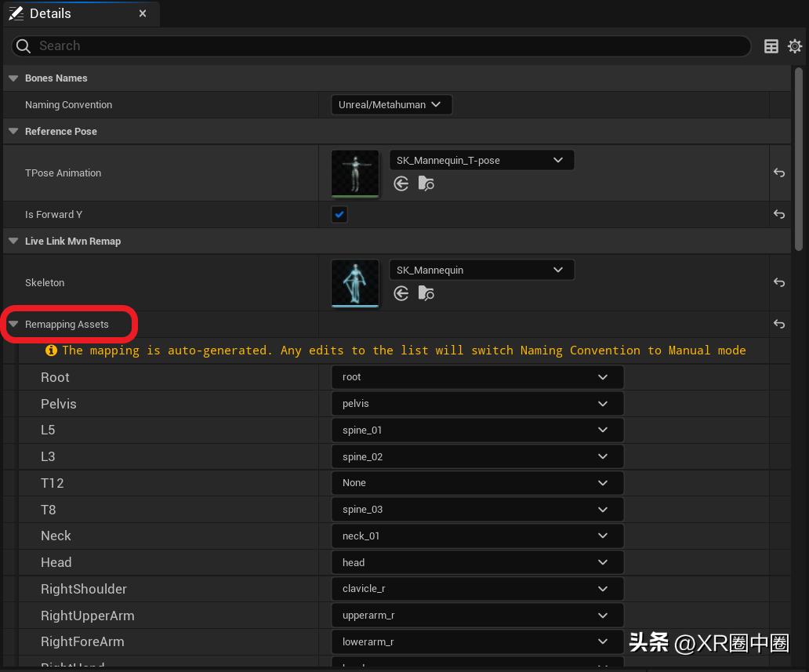Reset Skeleton property to default
809x672 pixels.
(x=778, y=282)
